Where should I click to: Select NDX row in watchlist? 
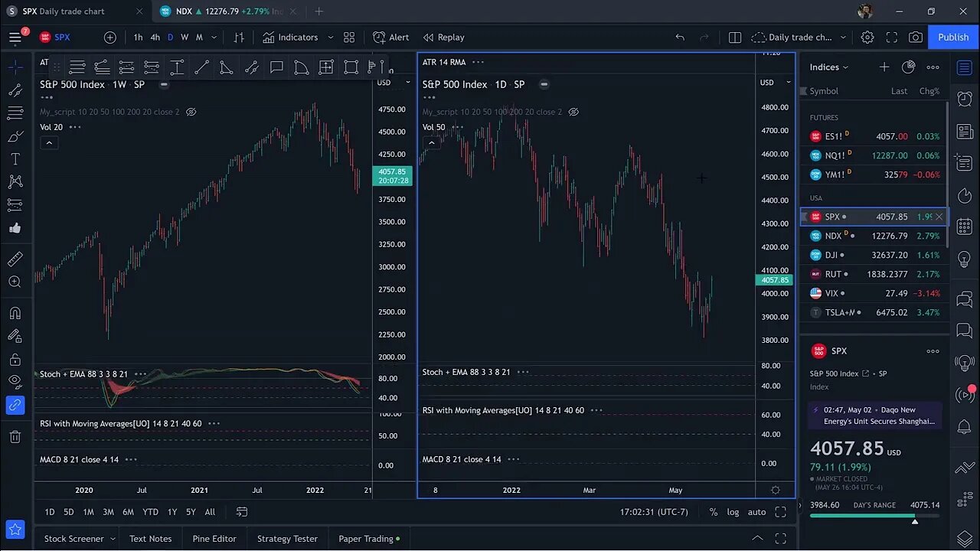coord(874,236)
